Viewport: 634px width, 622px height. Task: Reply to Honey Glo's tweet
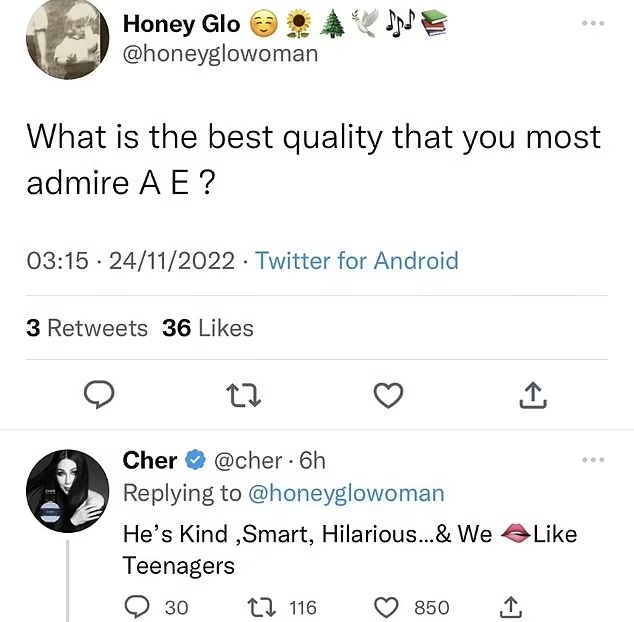(97, 396)
